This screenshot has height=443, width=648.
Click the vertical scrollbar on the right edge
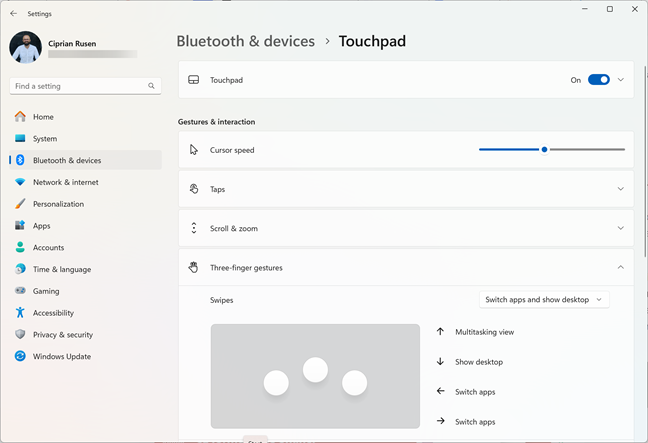tap(645, 161)
